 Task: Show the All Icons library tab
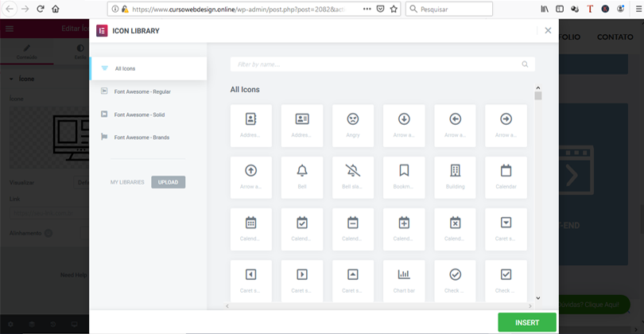pyautogui.click(x=148, y=68)
